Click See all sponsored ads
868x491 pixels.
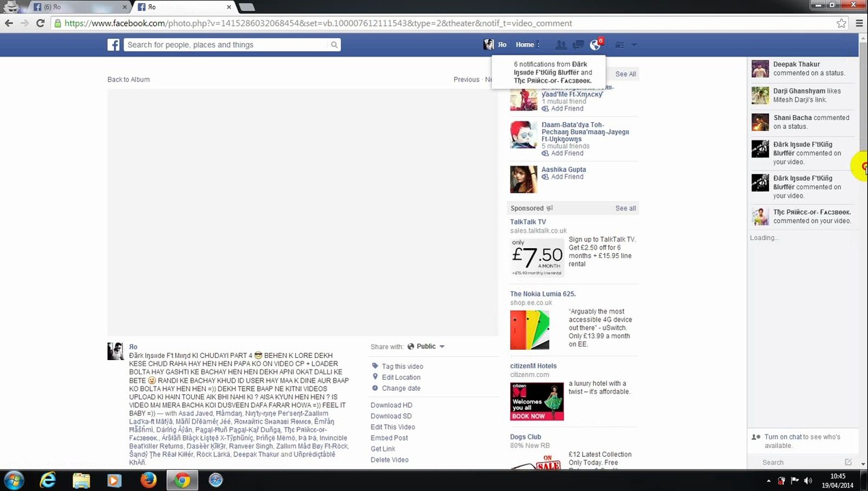(625, 209)
